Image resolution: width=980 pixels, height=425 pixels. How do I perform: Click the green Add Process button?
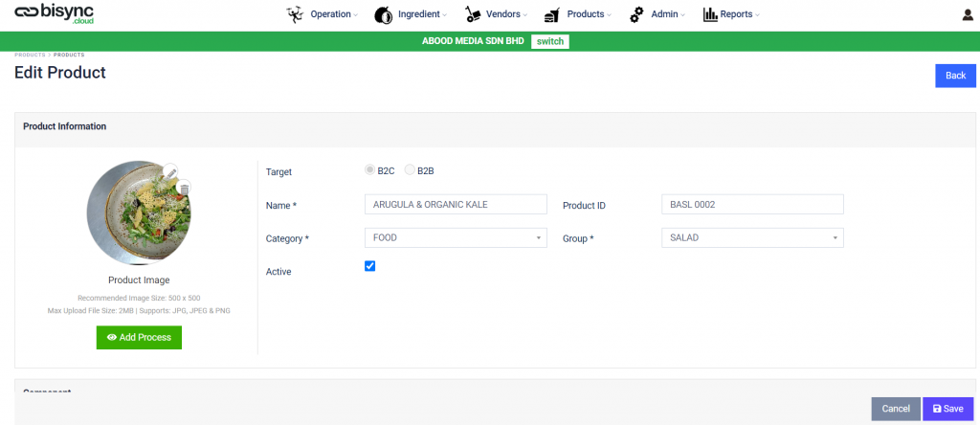tap(139, 338)
